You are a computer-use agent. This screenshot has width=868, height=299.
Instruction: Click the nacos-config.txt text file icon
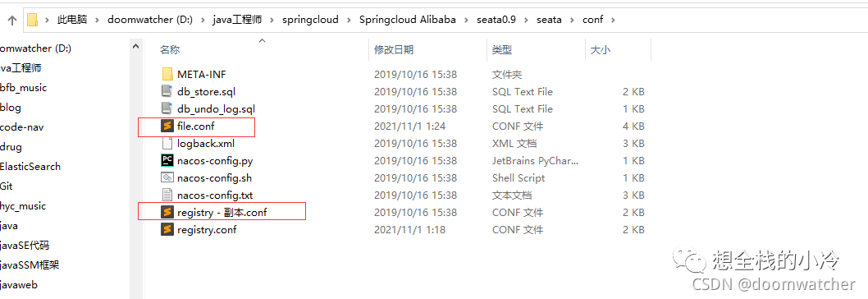tap(167, 195)
